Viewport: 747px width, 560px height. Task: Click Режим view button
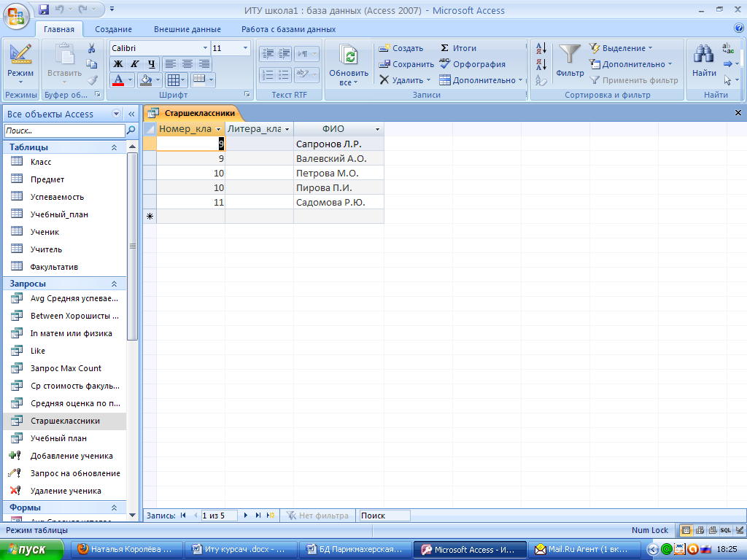click(20, 64)
